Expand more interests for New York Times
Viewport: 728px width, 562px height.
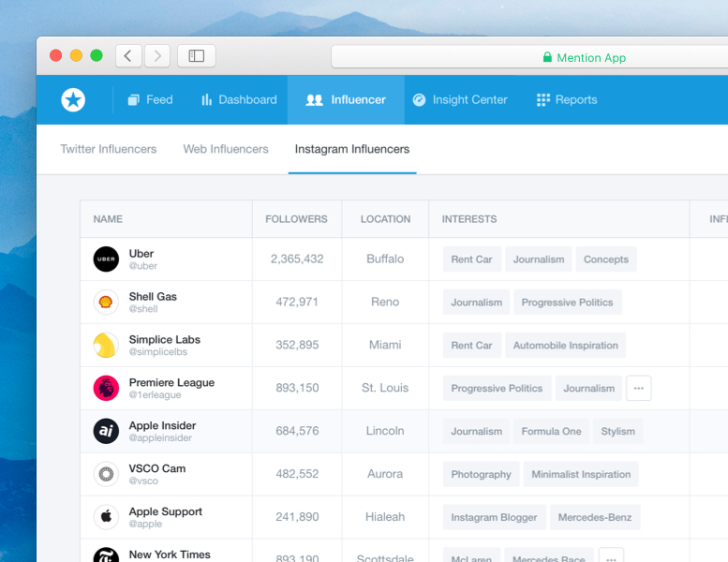(x=611, y=555)
